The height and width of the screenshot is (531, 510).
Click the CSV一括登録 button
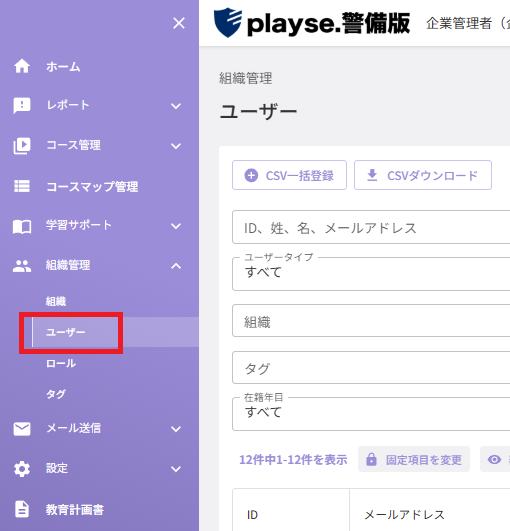click(x=289, y=175)
